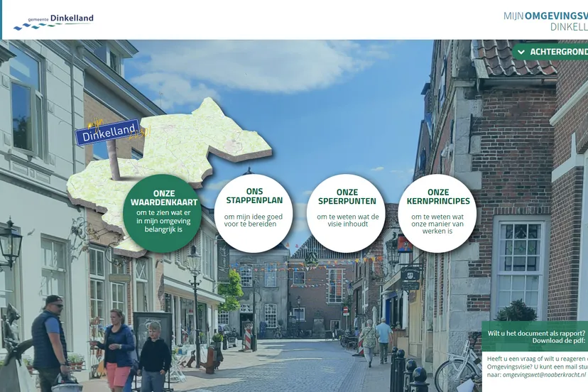Viewport: 588px width, 392px height.
Task: Open Onze Kernprincipes circle
Action: tap(437, 214)
